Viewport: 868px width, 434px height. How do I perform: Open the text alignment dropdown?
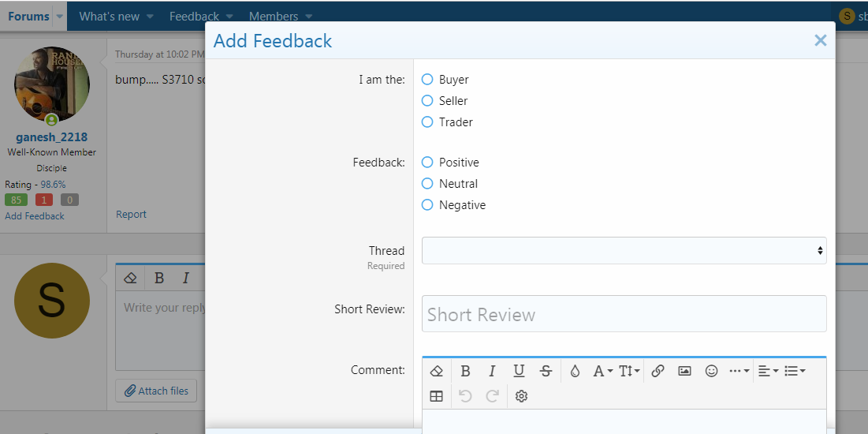[x=768, y=371]
